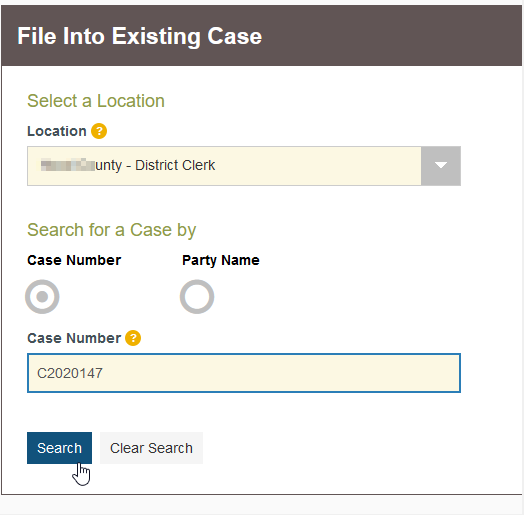Click the Case Number label beside help icon
The height and width of the screenshot is (515, 524).
(x=74, y=338)
